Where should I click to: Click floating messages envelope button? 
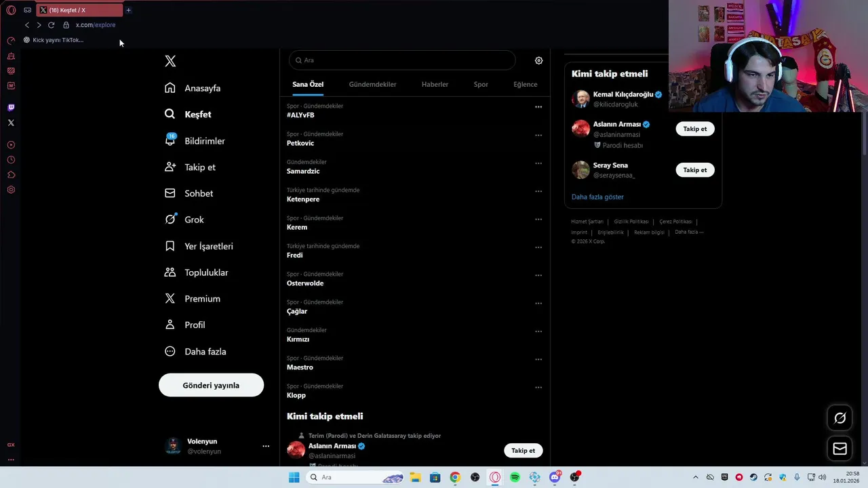840,449
